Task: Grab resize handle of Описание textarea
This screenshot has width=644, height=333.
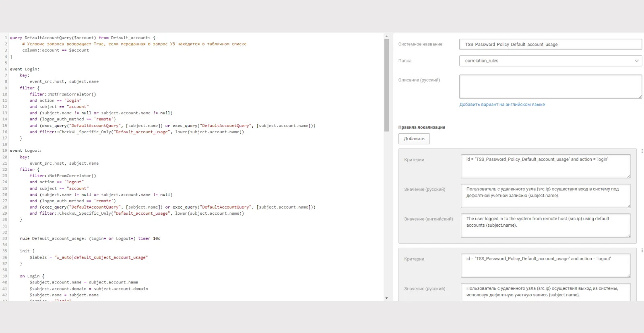Action: pos(640,96)
